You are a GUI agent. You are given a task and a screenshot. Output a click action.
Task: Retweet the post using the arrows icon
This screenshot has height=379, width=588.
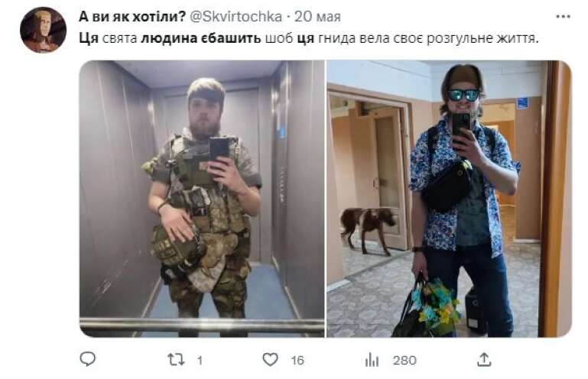pyautogui.click(x=176, y=360)
